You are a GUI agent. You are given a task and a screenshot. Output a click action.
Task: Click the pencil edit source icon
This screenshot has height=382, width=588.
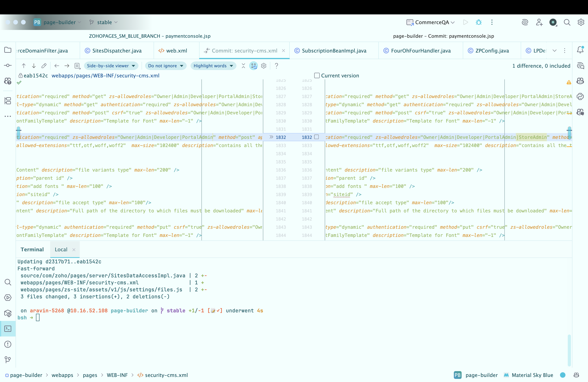click(44, 66)
